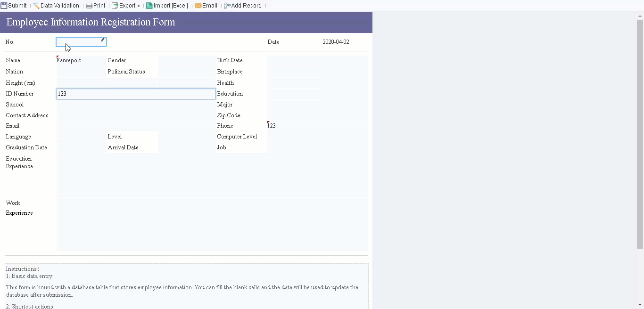Screen dimensions: 644x309
Task: Click the Work Experience text area
Action: 212,224
